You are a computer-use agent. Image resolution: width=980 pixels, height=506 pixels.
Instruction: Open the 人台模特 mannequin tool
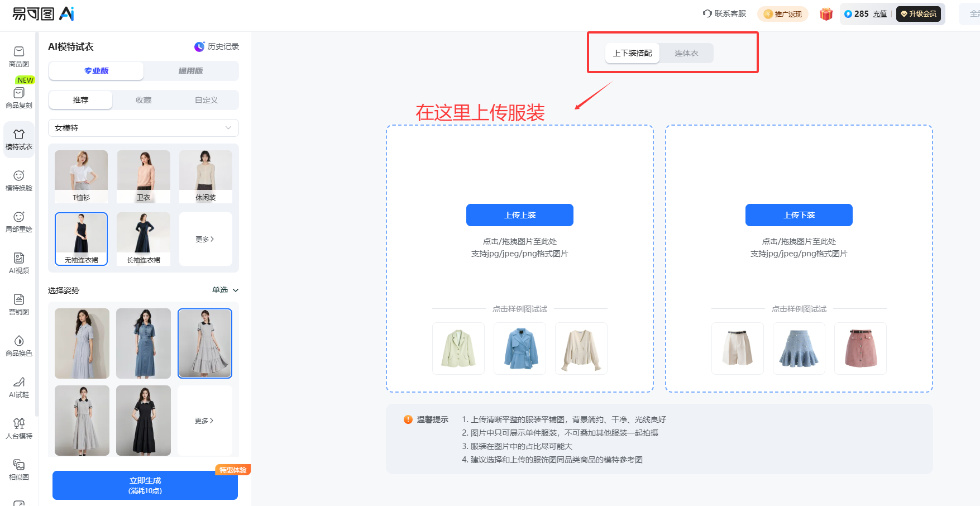click(x=19, y=428)
